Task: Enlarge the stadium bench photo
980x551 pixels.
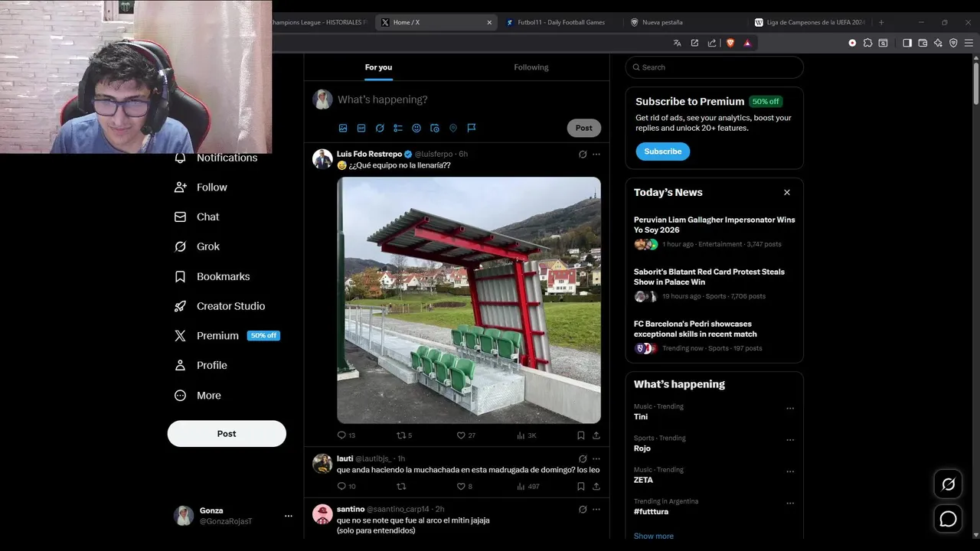Action: pyautogui.click(x=469, y=300)
